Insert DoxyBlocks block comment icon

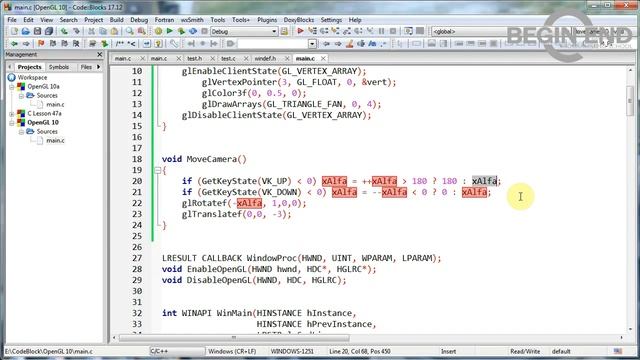click(x=120, y=43)
